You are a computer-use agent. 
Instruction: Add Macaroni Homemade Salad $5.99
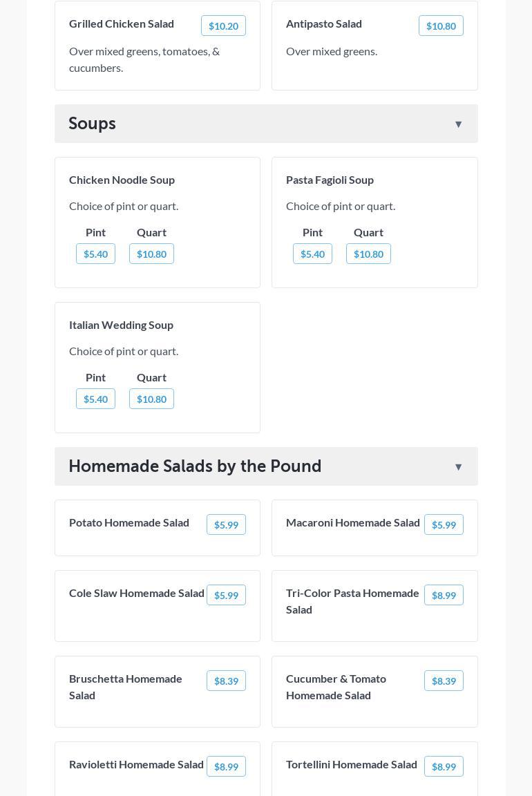[444, 525]
